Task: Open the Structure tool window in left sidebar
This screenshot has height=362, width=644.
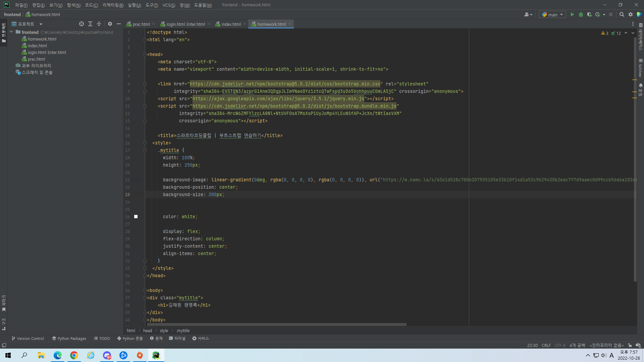Action: (x=4, y=324)
